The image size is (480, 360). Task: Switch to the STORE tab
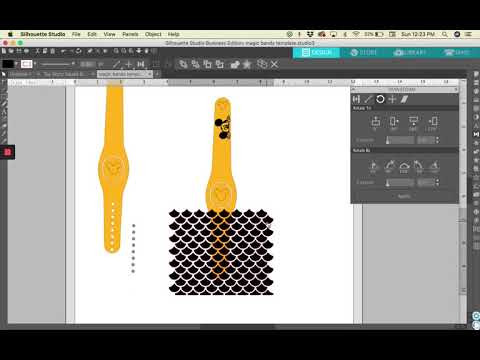pyautogui.click(x=363, y=53)
